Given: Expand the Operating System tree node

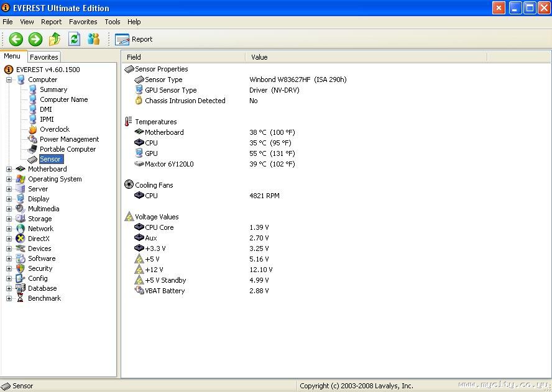Looking at the screenshot, I should (9, 179).
